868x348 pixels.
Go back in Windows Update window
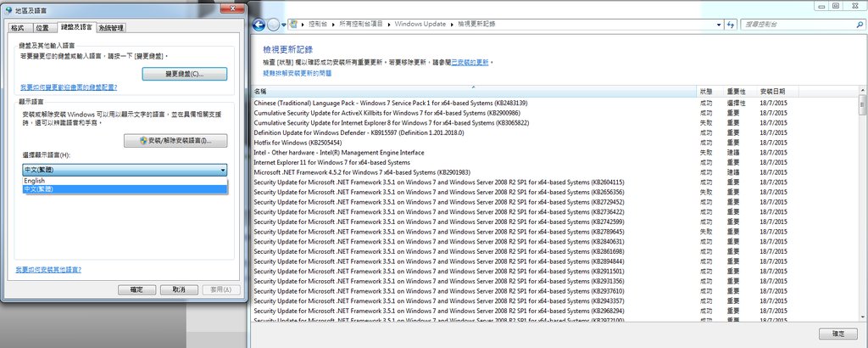tap(259, 25)
